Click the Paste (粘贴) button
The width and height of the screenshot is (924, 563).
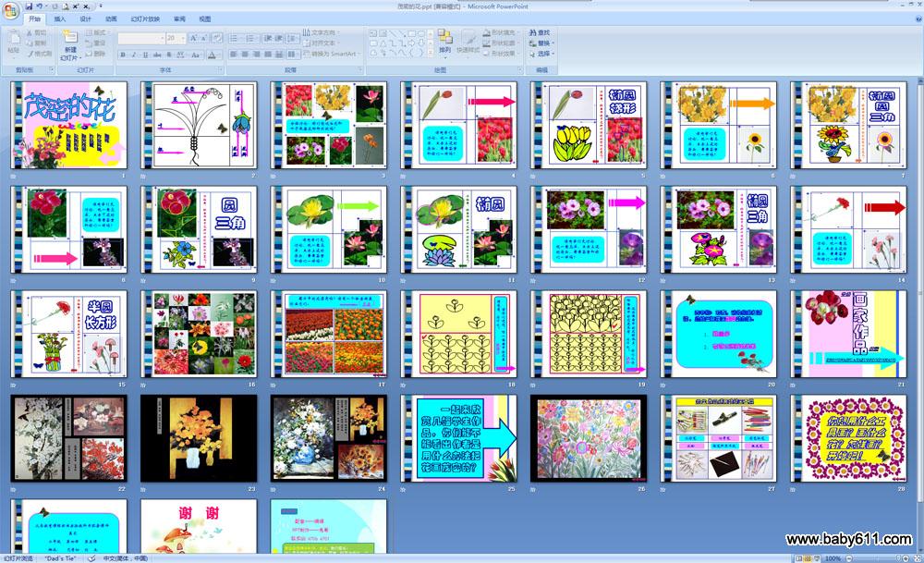pos(14,44)
